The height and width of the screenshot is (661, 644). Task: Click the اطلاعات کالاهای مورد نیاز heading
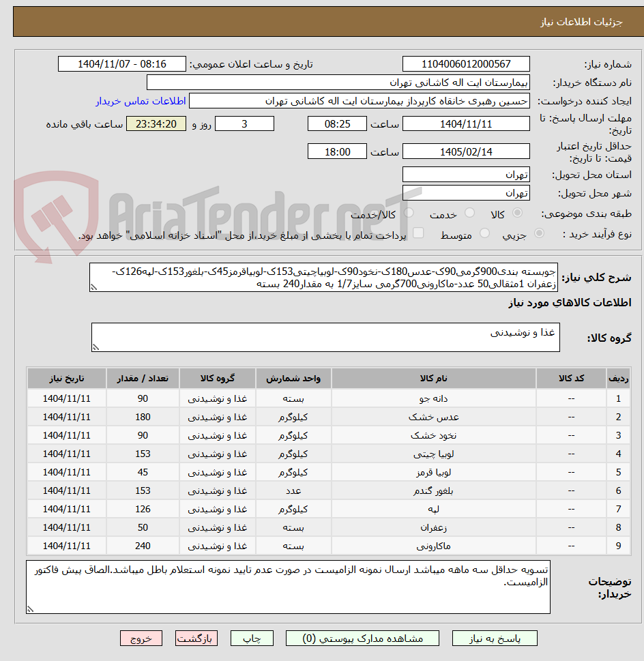point(570,303)
